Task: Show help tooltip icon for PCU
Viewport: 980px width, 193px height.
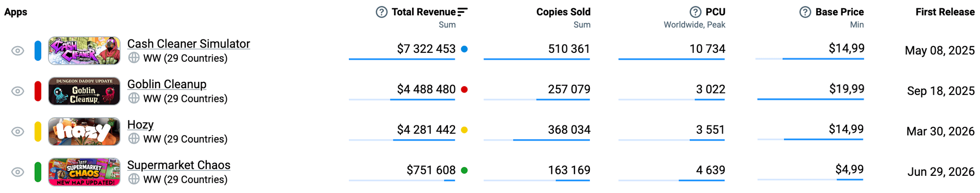Action: point(695,12)
